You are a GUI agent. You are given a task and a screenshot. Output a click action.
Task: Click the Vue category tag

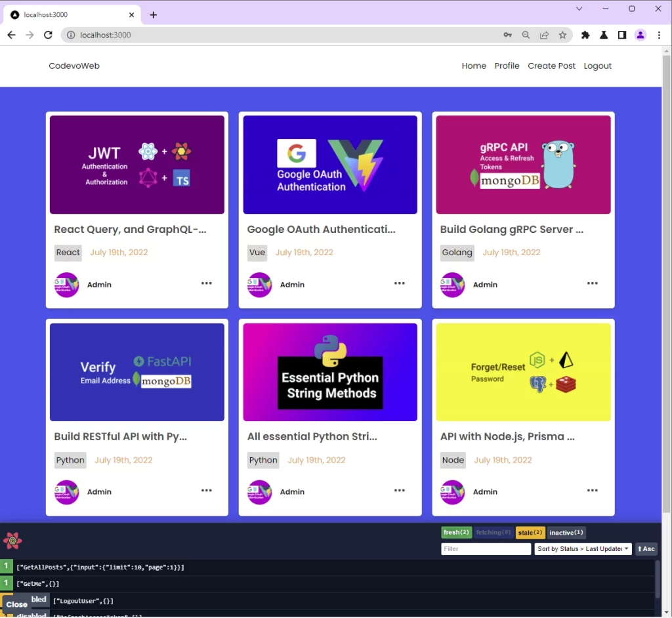tap(257, 253)
